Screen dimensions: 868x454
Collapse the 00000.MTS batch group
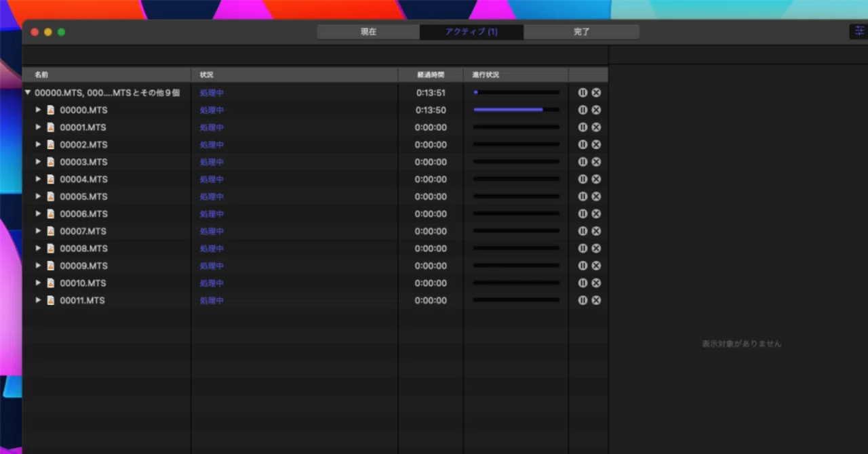[x=28, y=93]
